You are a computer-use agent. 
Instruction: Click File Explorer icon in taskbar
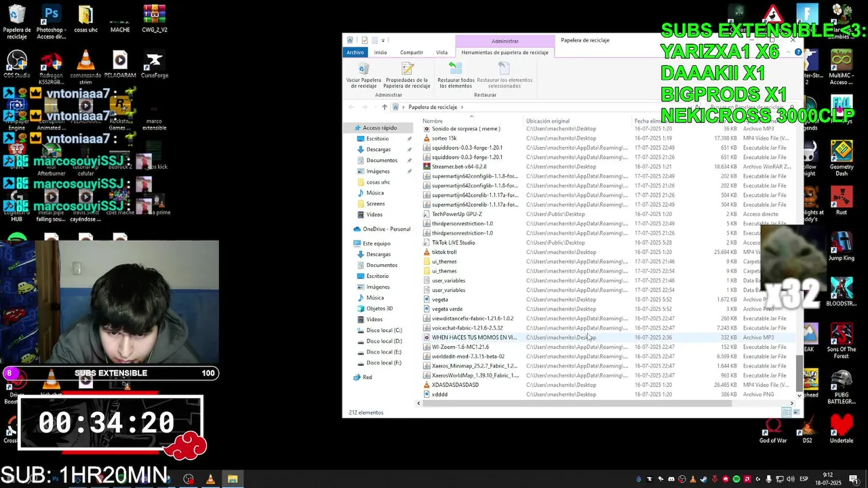233,479
